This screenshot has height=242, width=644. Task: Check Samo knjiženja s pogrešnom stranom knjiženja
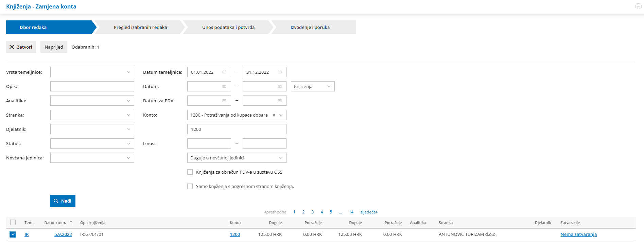[190, 186]
